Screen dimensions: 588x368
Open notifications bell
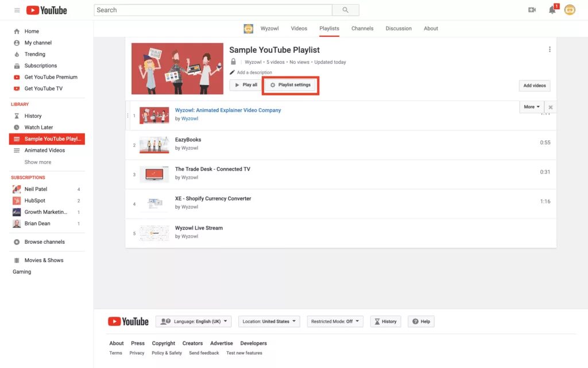coord(552,10)
